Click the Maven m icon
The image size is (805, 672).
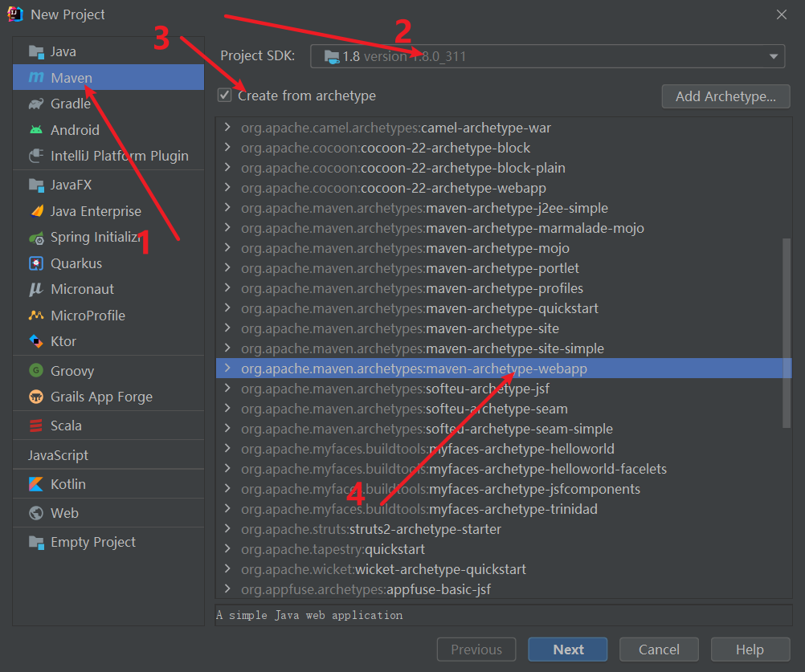[36, 77]
